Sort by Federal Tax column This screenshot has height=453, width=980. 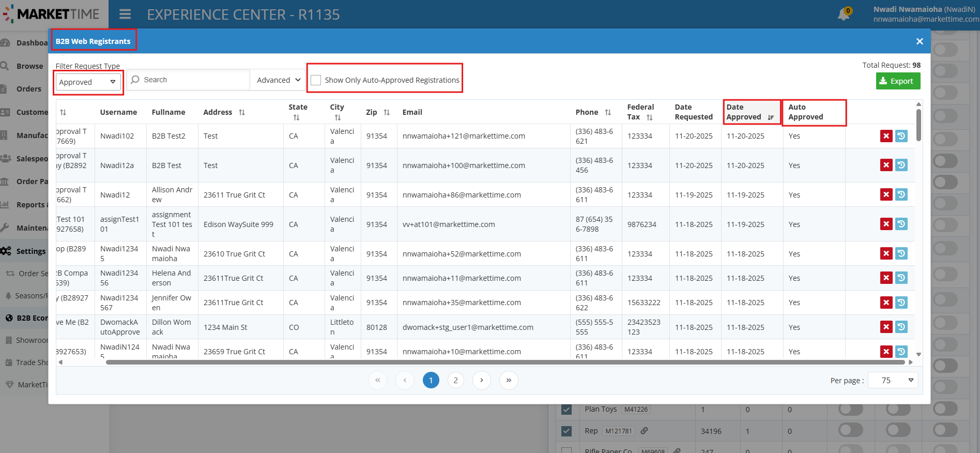650,117
